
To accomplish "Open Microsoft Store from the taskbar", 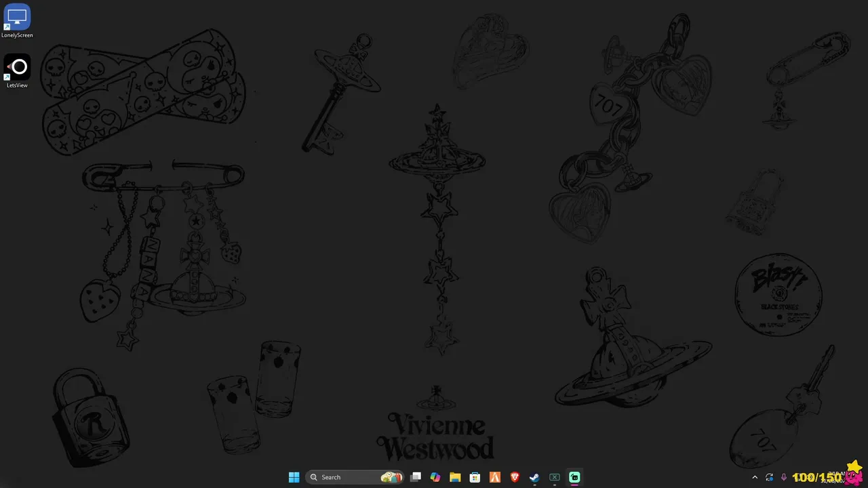I will coord(475,477).
